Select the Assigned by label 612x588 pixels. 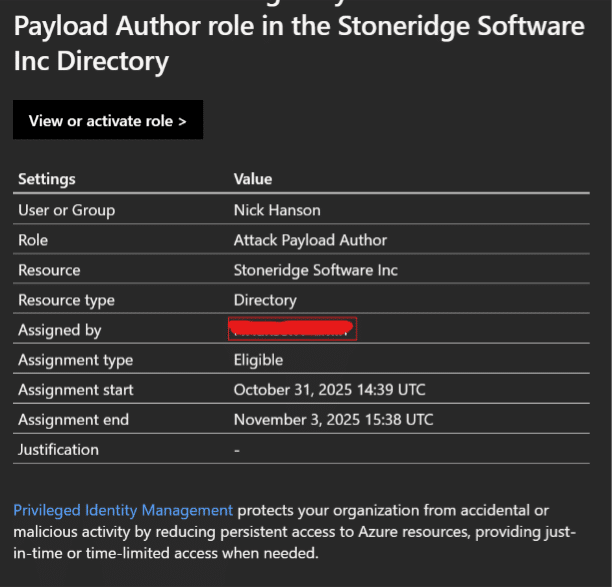60,330
